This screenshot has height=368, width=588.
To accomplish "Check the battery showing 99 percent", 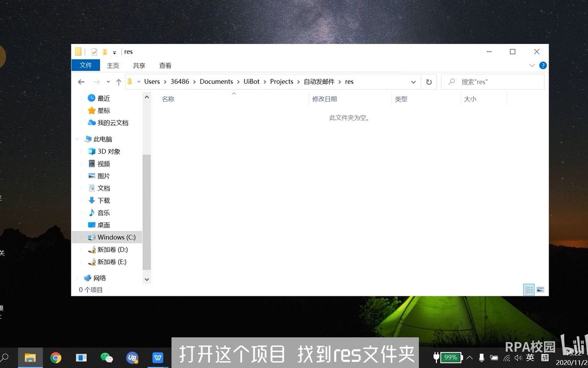I will pyautogui.click(x=450, y=357).
